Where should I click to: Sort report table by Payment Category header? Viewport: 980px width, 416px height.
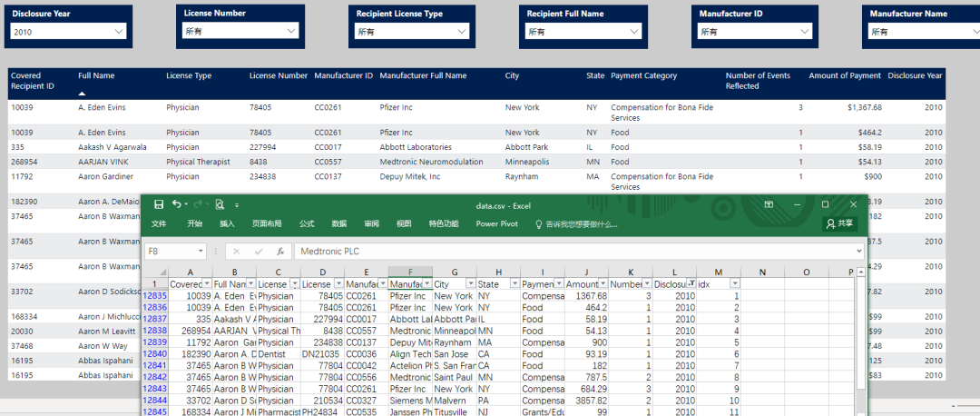tap(643, 75)
